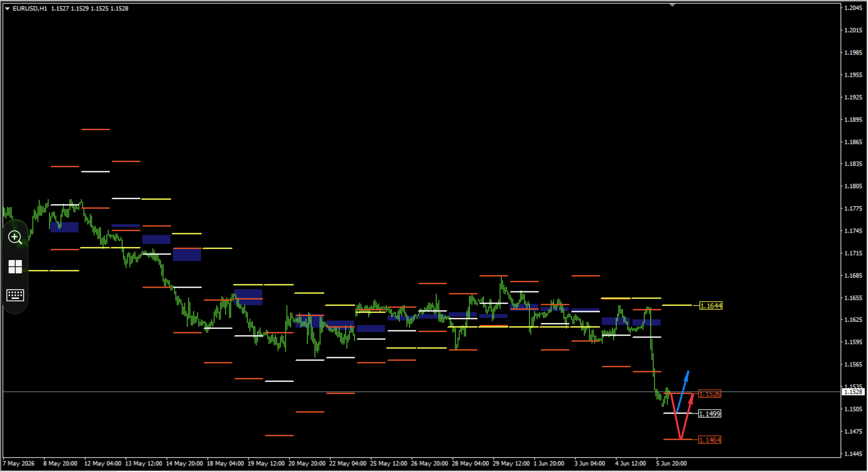
Task: Select the yellow 1.1644 level label
Action: coord(711,306)
